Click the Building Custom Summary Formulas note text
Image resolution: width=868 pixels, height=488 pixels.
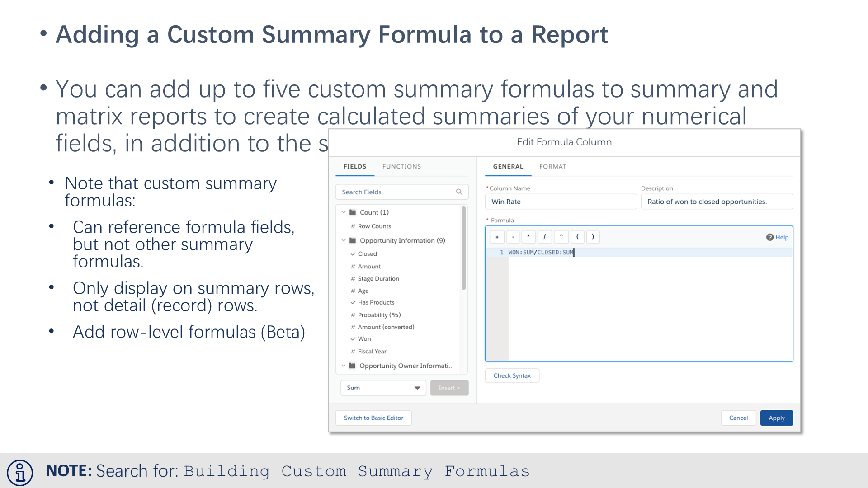(357, 471)
